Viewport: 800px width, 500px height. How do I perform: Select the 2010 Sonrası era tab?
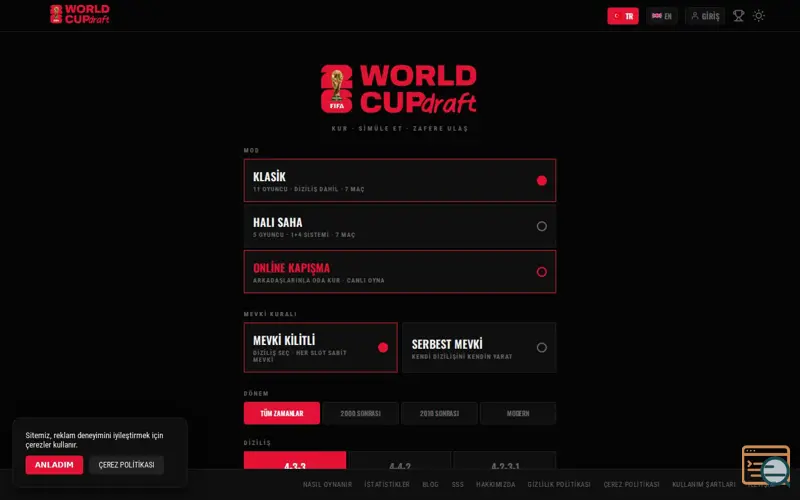[439, 413]
